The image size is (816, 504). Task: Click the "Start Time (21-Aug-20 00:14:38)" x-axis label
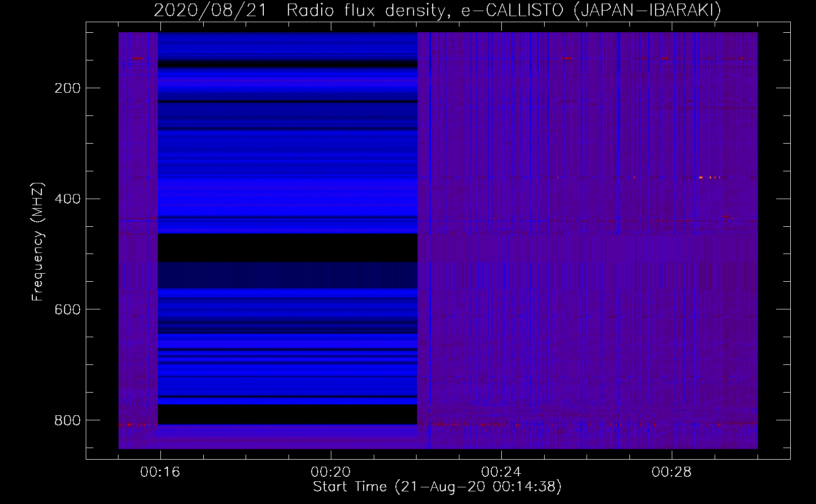(437, 487)
